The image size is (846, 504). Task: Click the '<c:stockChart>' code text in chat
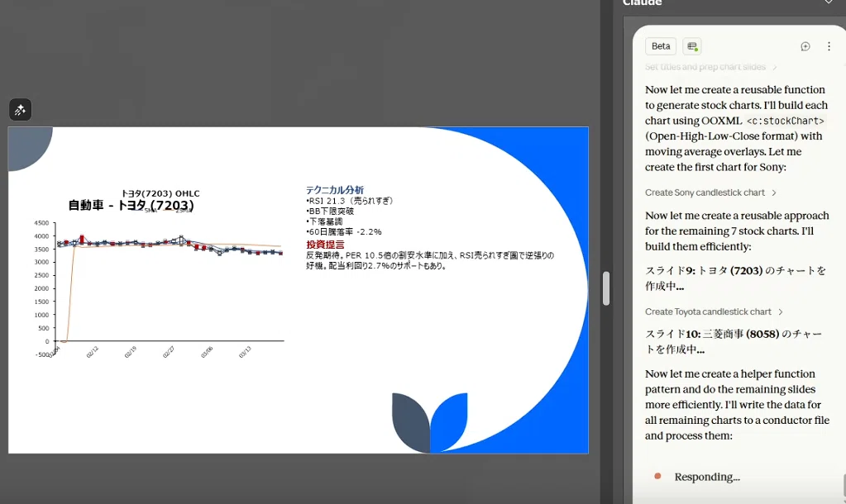[786, 121]
